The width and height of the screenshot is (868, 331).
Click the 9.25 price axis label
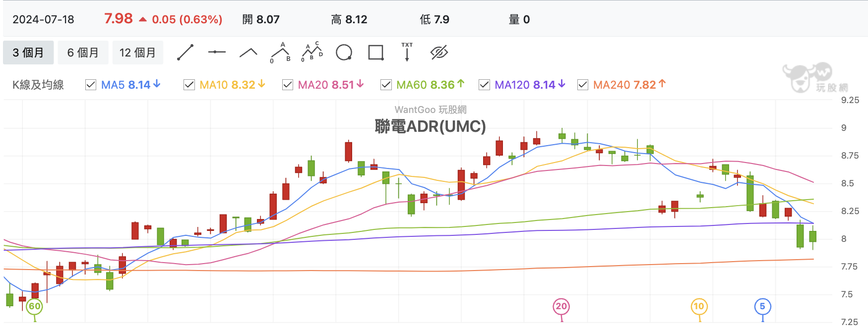(x=850, y=100)
